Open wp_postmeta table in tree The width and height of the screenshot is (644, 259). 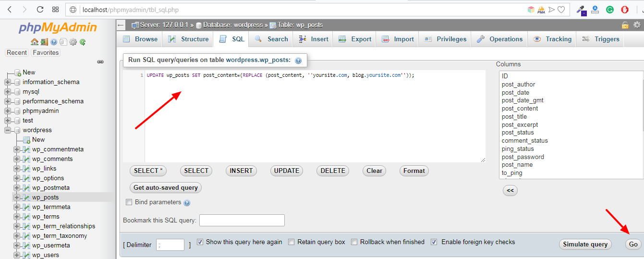pyautogui.click(x=51, y=188)
